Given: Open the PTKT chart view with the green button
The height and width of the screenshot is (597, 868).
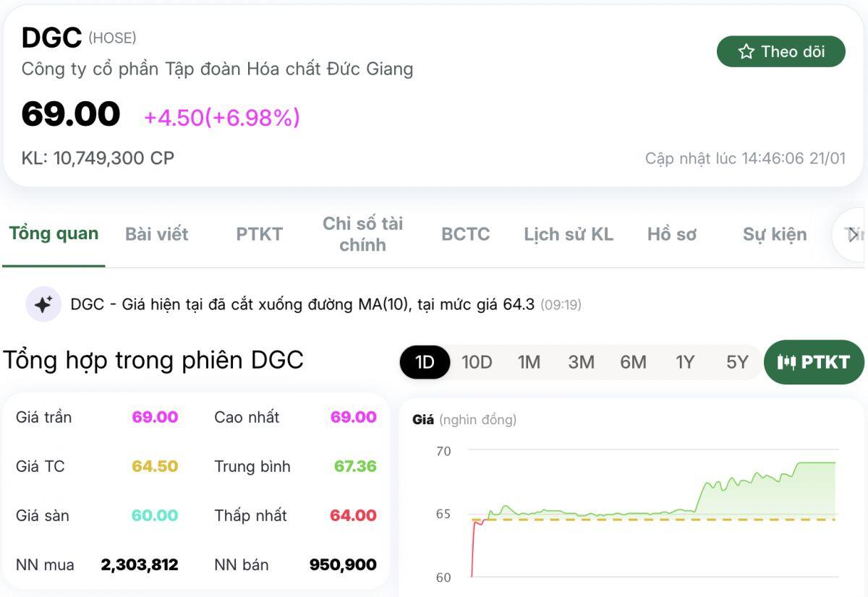Looking at the screenshot, I should coord(813,362).
